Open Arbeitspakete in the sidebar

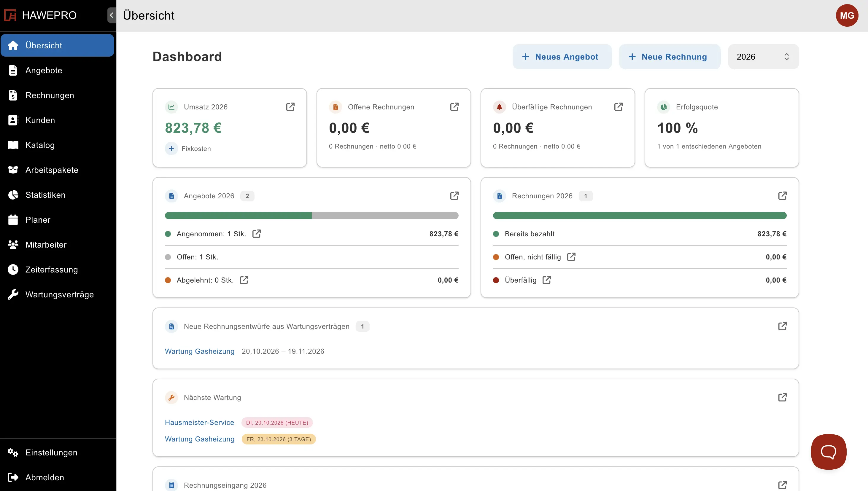pyautogui.click(x=57, y=170)
